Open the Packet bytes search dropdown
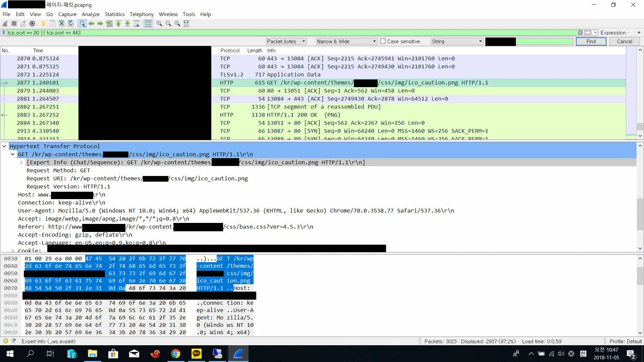Image resolution: width=644 pixels, height=362 pixels. click(286, 42)
